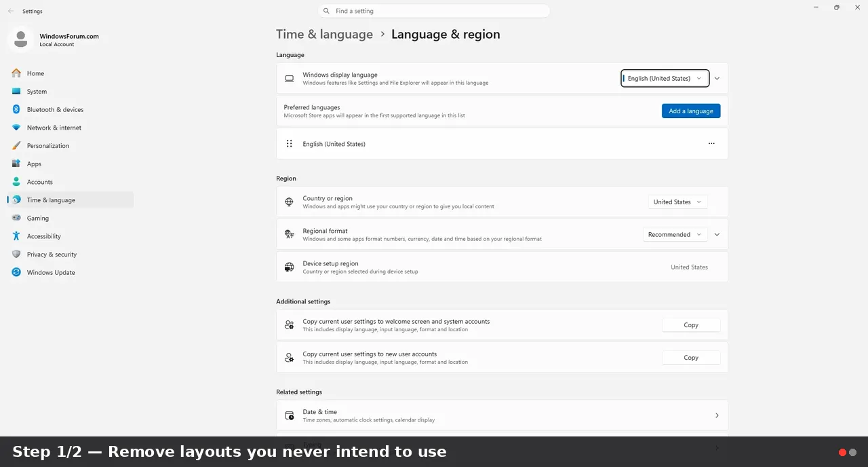Click the Privacy & security shield icon
The image size is (868, 467).
tap(16, 255)
